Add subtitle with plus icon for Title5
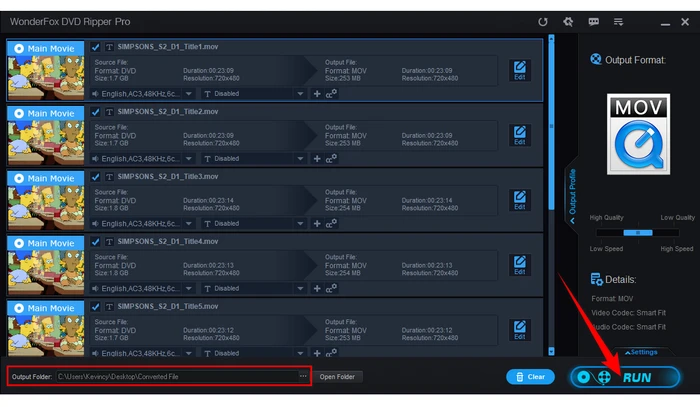The height and width of the screenshot is (407, 700). (x=317, y=353)
